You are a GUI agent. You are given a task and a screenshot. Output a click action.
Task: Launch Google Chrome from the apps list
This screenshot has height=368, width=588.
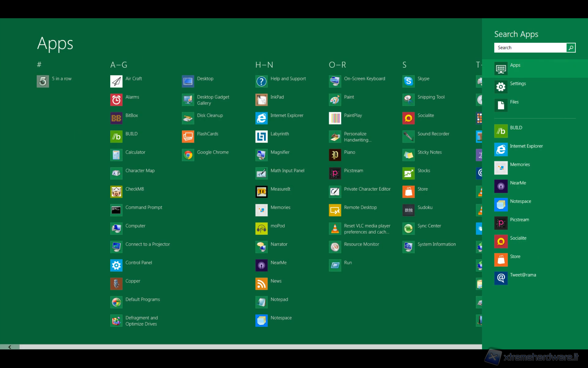pyautogui.click(x=188, y=155)
